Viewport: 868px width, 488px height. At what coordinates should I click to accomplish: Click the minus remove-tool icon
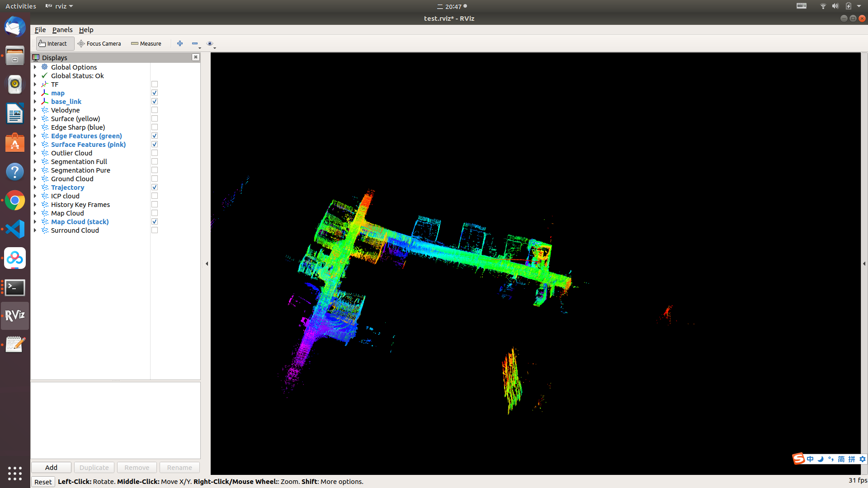195,43
